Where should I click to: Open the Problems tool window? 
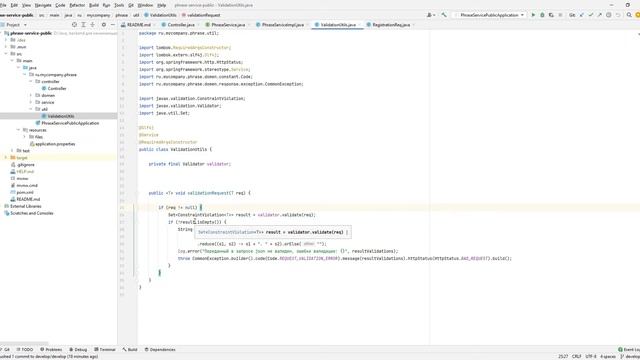pyautogui.click(x=51, y=350)
